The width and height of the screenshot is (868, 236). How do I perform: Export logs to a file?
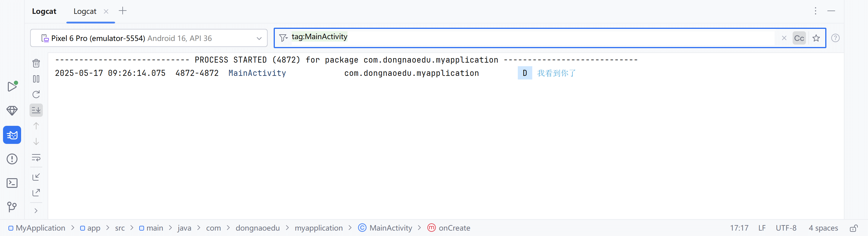click(36, 193)
